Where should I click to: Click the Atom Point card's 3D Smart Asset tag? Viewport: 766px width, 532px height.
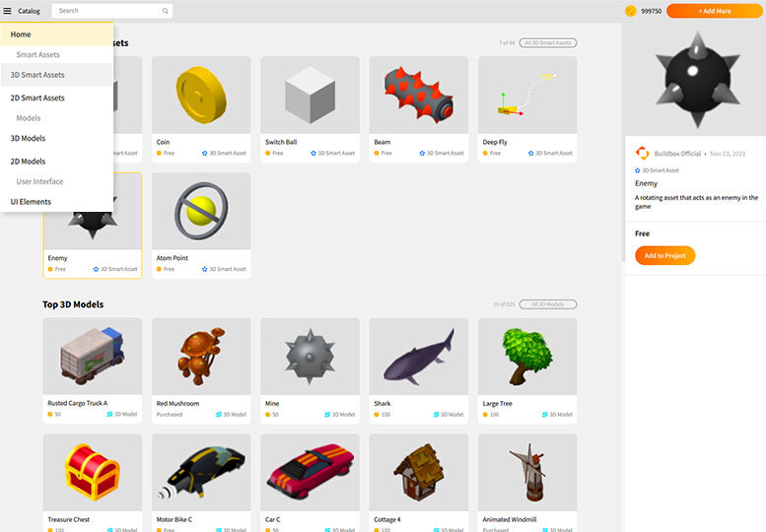click(224, 269)
